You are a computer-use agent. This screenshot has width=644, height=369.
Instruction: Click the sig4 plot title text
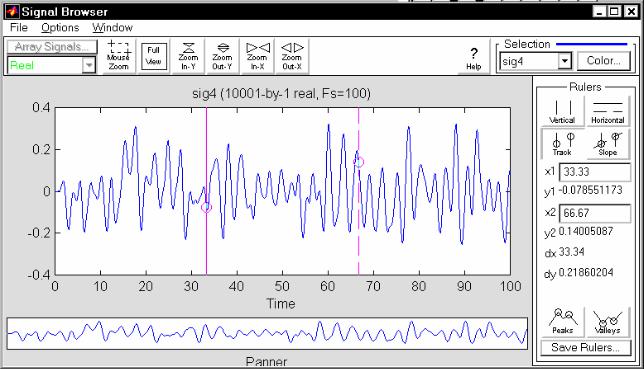281,94
